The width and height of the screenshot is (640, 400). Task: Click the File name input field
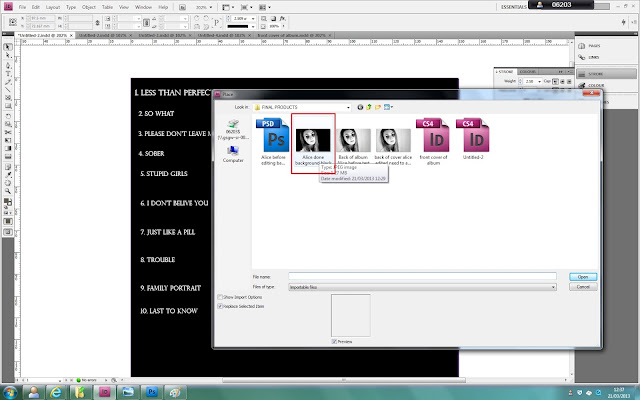coord(422,277)
